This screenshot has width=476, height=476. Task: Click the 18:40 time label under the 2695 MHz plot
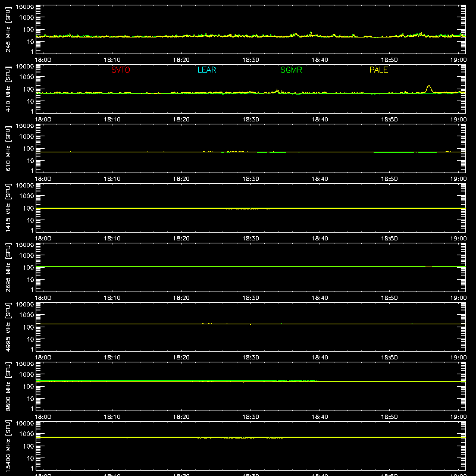320,298
